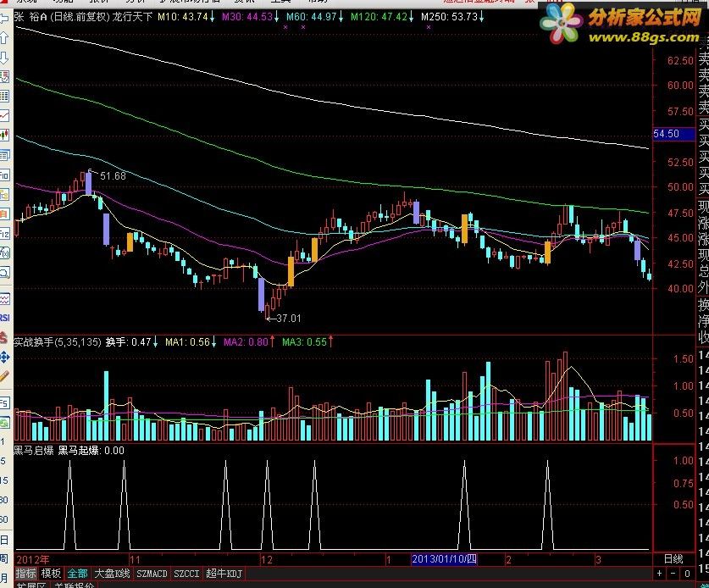709x588 pixels.
Task: Click the MA2: 0.80 turnover label
Action: coord(249,342)
